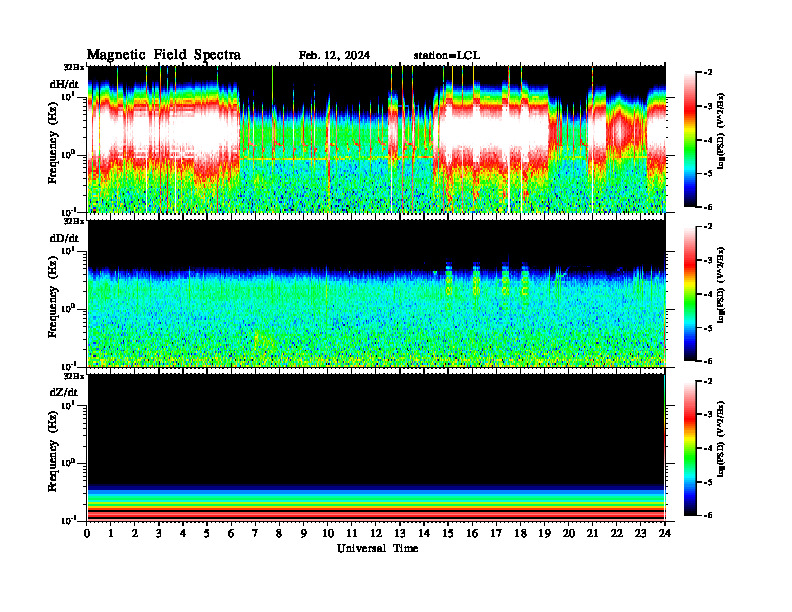This screenshot has width=792, height=612.
Task: Click the "Magnetic Field Spectra" title
Action: [164, 55]
